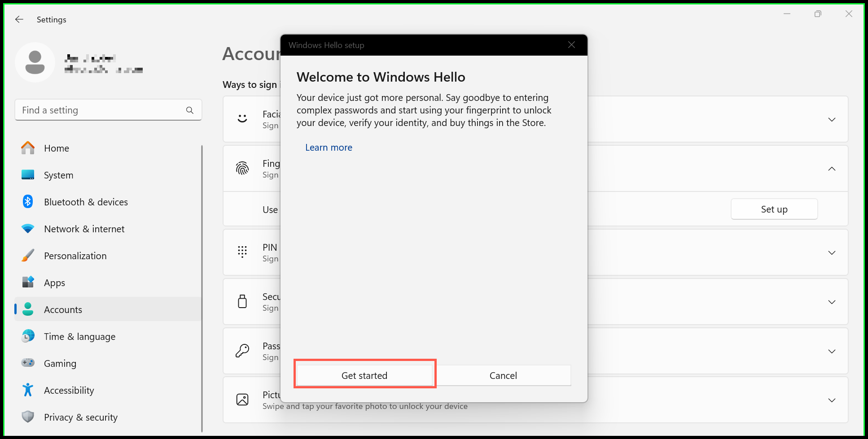Click the Personalization paintbrush icon

pyautogui.click(x=28, y=256)
